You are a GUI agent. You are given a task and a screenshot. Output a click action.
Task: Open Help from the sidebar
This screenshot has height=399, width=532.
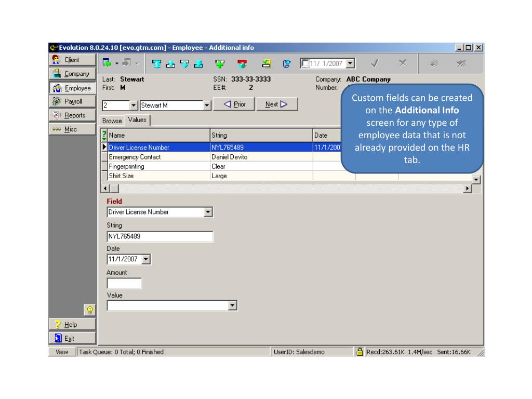(x=72, y=325)
